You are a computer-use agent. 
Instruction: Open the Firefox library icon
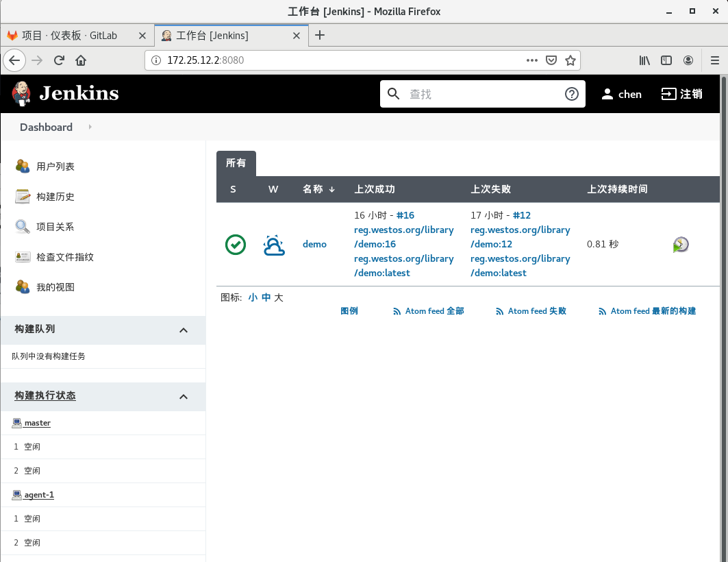[x=644, y=60]
